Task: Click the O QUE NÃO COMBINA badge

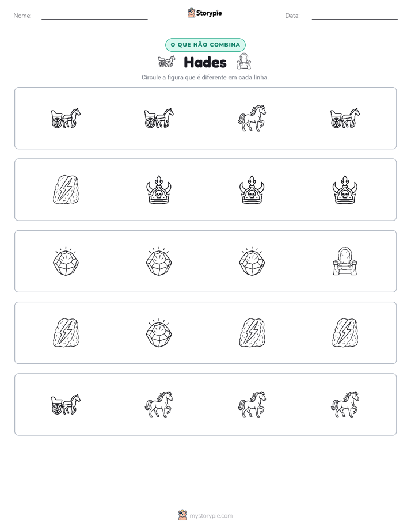Action: 205,45
